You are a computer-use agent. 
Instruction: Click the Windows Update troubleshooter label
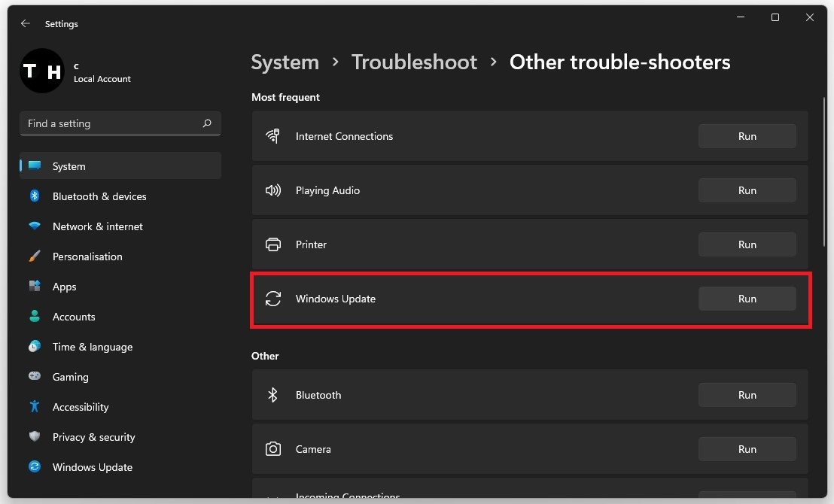[336, 299]
